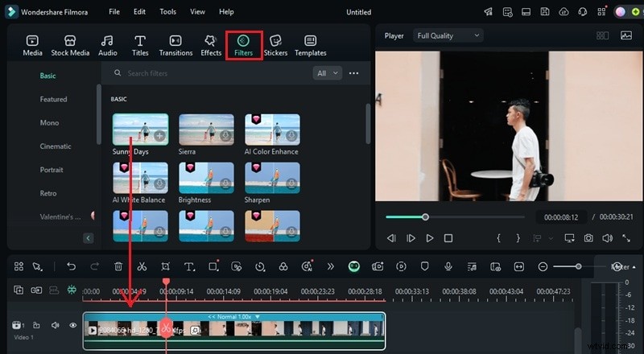The width and height of the screenshot is (644, 354).
Task: Stop the preview playback
Action: click(x=448, y=238)
